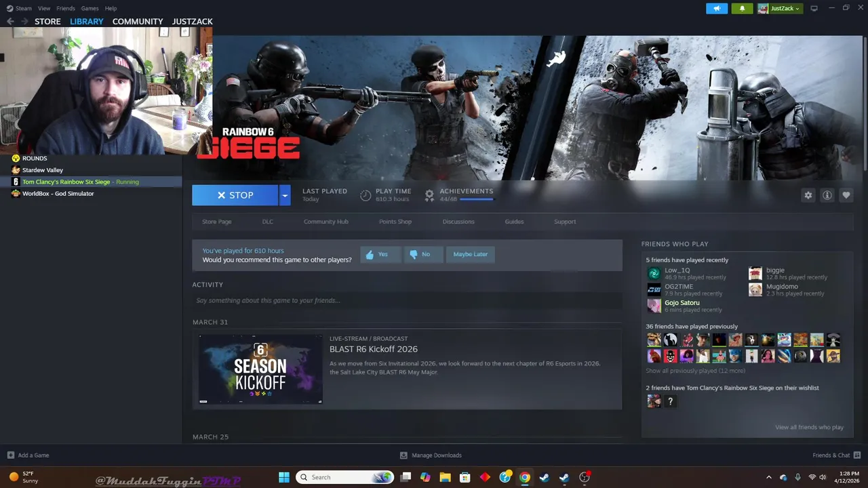The image size is (868, 488).
Task: Open the Discussions link
Action: [458, 222]
